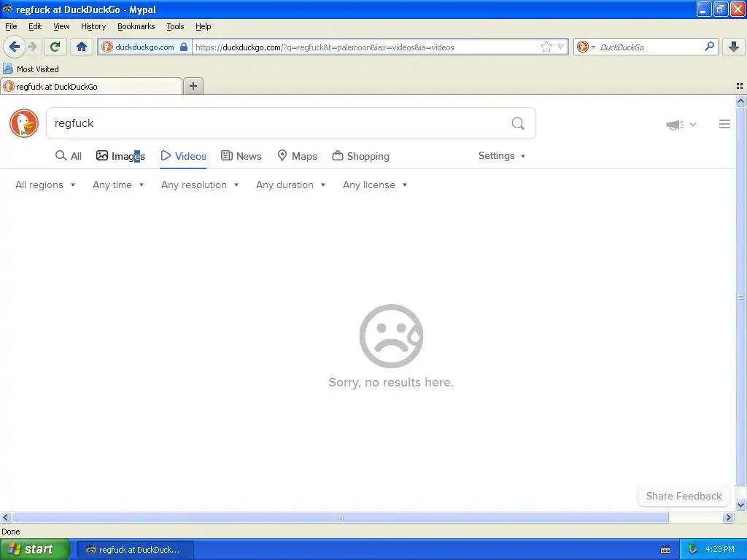
Task: Expand the Settings dropdown
Action: click(x=502, y=156)
